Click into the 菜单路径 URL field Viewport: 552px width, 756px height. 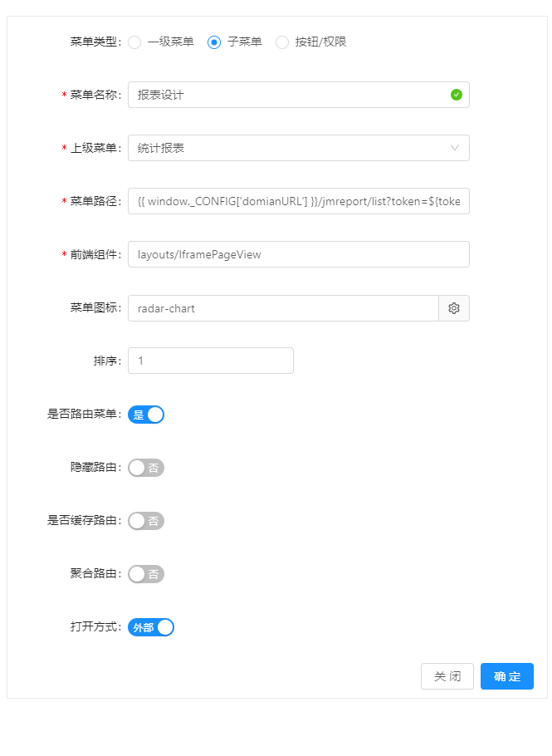point(299,201)
